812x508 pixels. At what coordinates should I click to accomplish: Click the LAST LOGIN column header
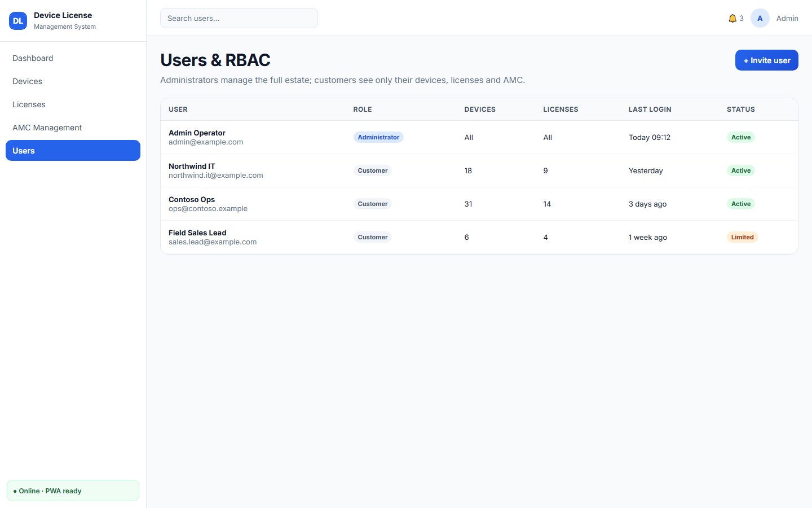[x=650, y=110]
